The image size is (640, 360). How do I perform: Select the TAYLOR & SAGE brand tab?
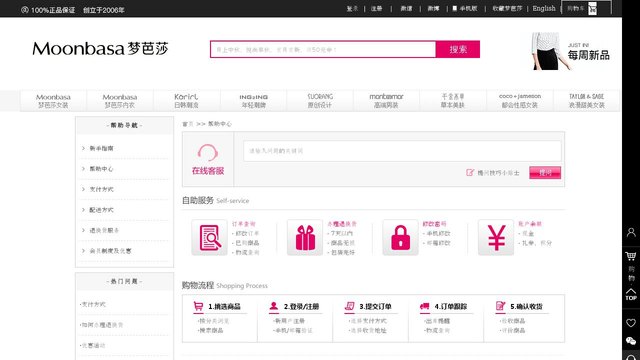point(587,101)
